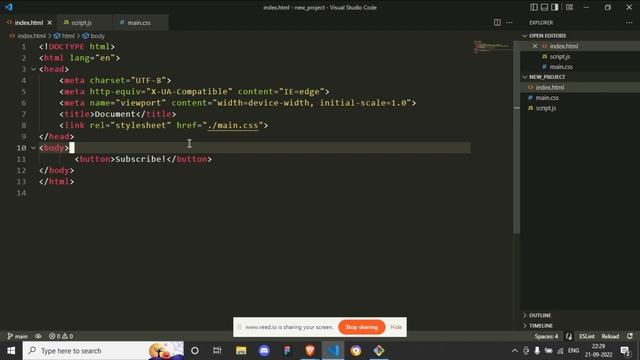
Task: Click the Type here to search box
Action: 103,351
